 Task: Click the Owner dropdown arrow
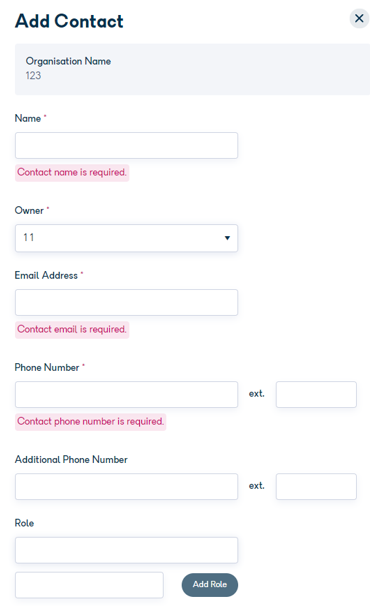coord(227,238)
